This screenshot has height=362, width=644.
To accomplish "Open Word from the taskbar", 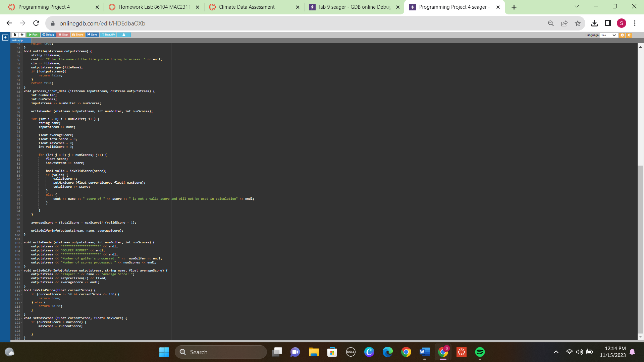I will (424, 352).
